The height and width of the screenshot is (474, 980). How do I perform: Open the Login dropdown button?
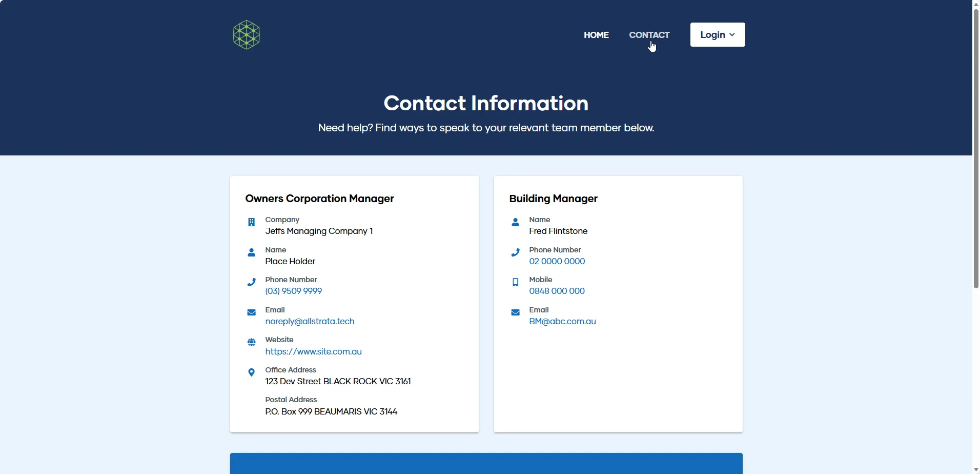(718, 35)
